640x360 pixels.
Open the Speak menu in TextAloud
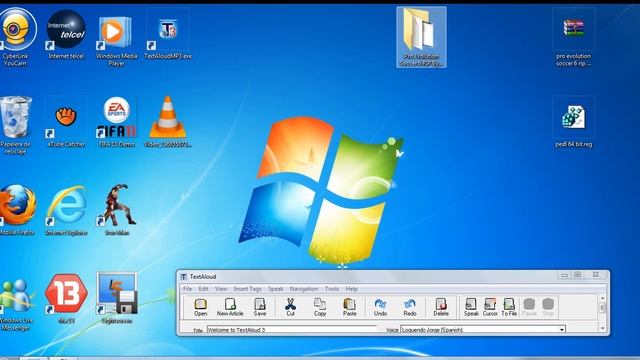point(276,289)
